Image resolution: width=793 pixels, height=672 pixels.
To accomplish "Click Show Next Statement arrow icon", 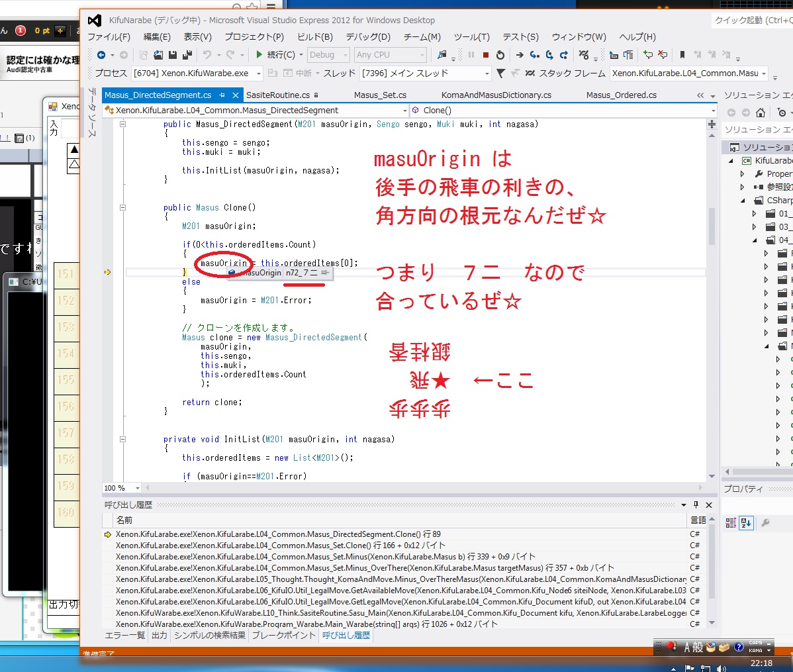I will (x=520, y=55).
